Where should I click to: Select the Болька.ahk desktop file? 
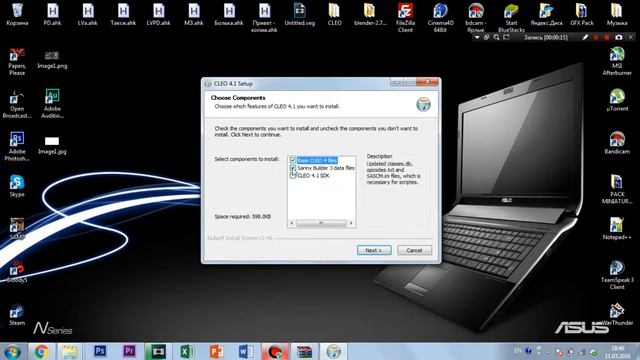click(229, 14)
